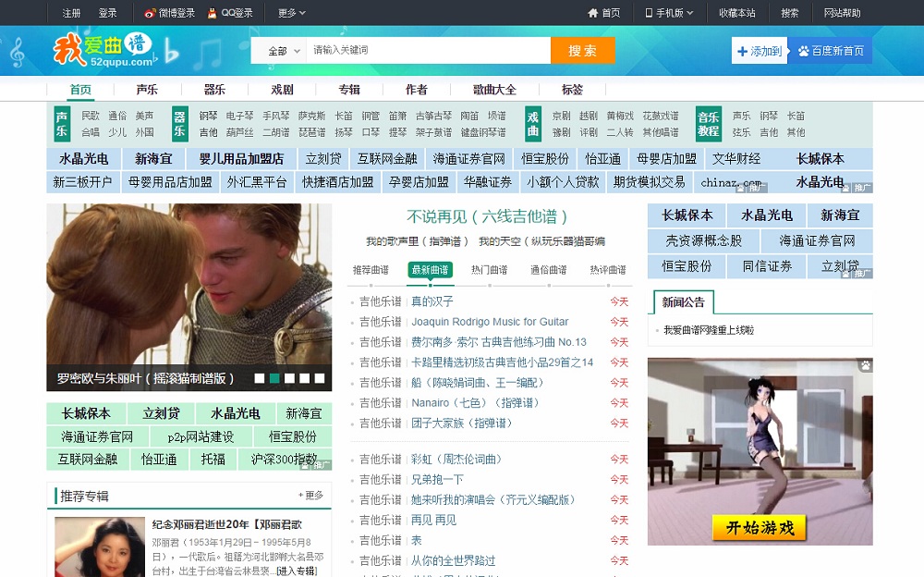Click the 葫芦丝 instrument link
The image size is (924, 577).
click(x=240, y=132)
